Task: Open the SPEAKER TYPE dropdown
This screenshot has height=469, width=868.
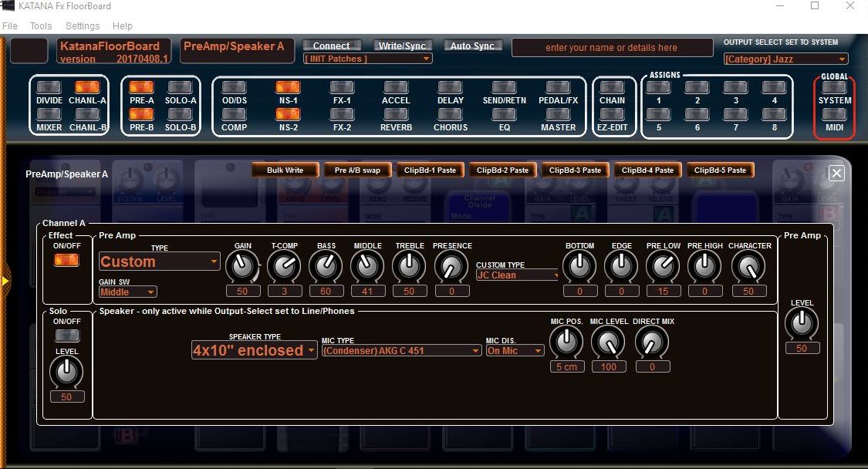Action: point(254,350)
